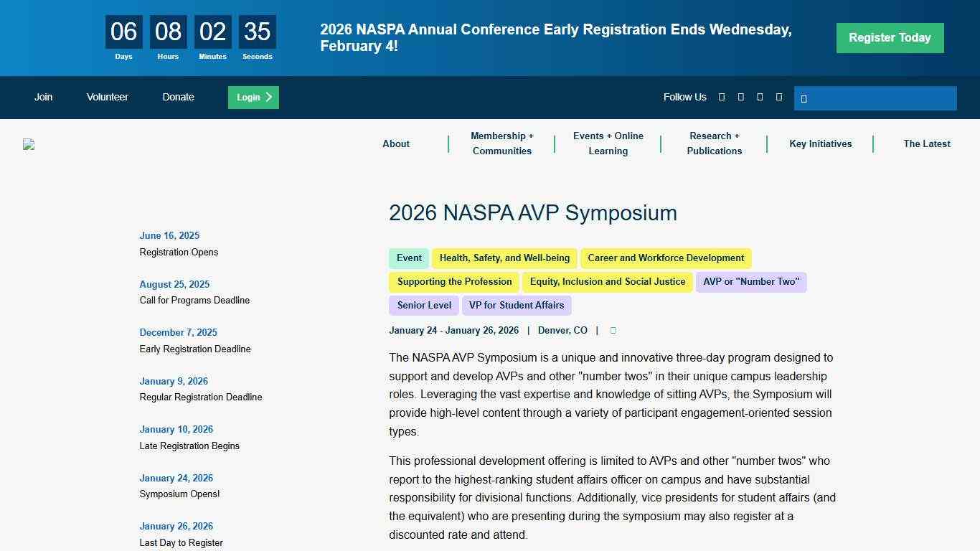Viewport: 980px width, 551px height.
Task: Click the NASPA site logo placeholder
Action: click(29, 144)
